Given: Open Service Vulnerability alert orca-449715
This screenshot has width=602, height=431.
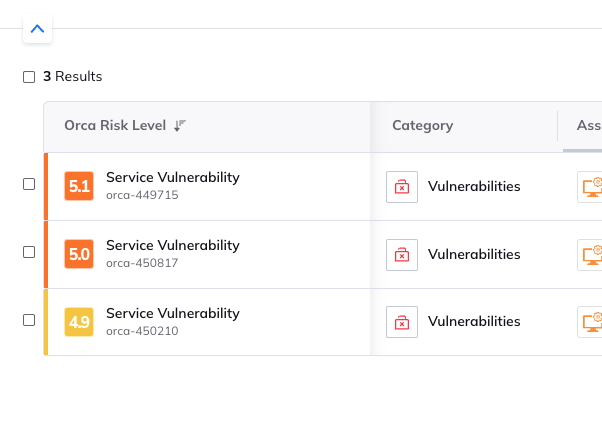Looking at the screenshot, I should click(172, 178).
